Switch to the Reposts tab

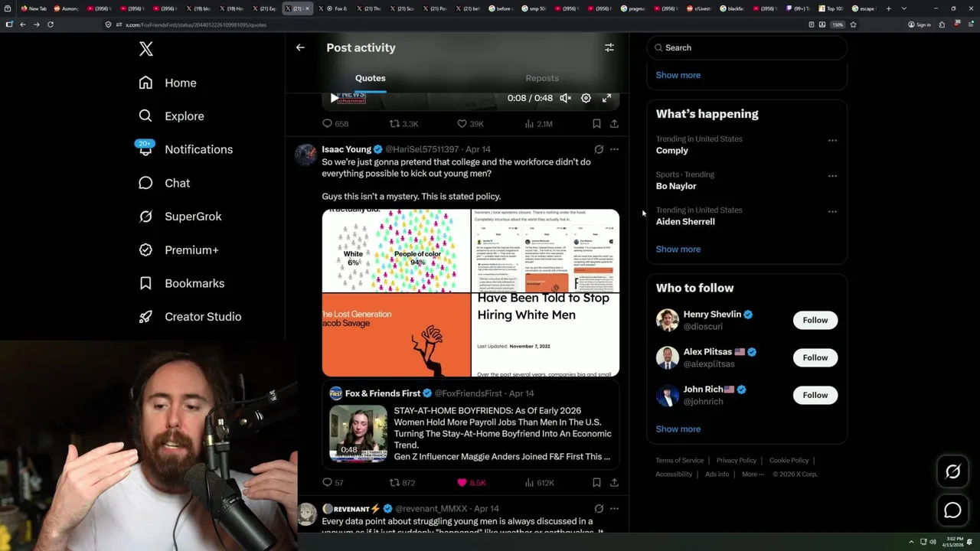tap(542, 78)
